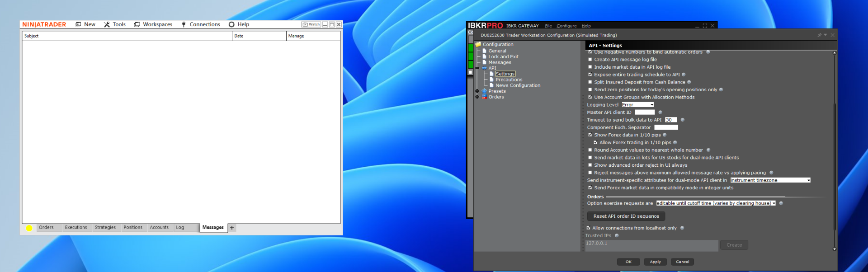
Task: Expand the Orders tree node
Action: [477, 97]
